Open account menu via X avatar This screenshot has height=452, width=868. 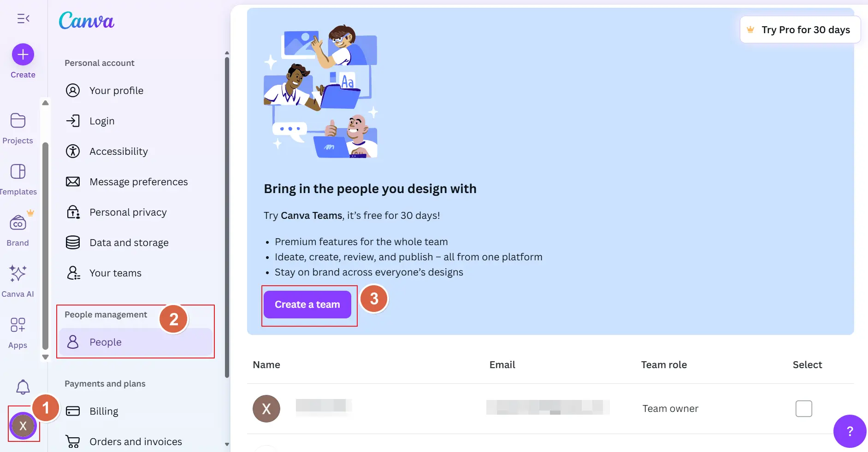coord(23,426)
